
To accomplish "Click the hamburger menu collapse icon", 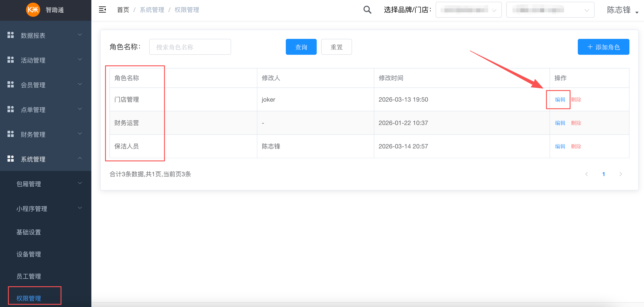I will tap(102, 9).
